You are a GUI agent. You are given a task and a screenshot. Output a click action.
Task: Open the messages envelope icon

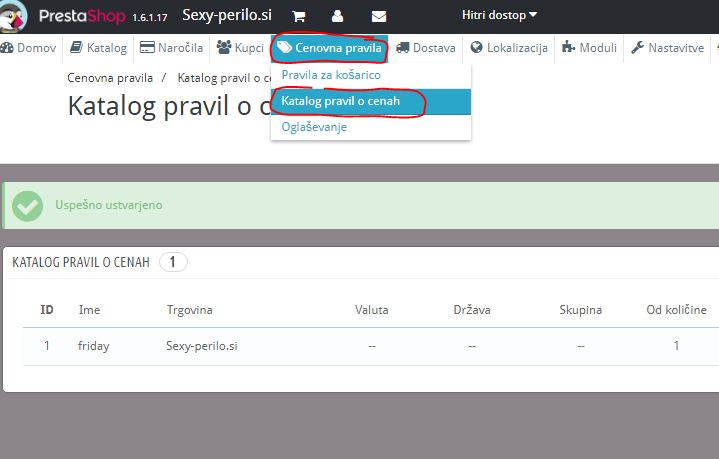(x=379, y=17)
